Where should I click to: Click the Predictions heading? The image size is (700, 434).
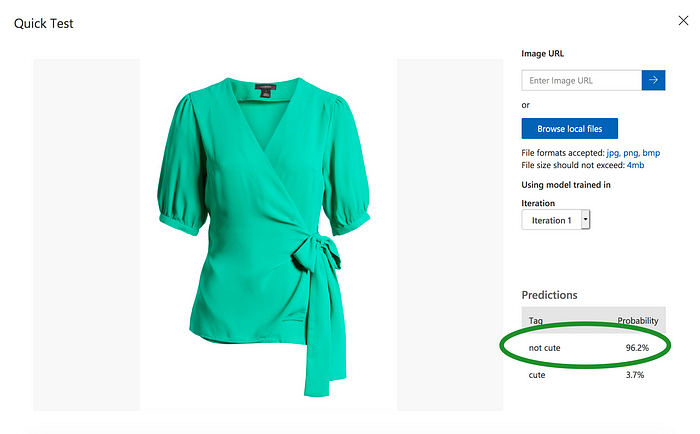click(549, 295)
